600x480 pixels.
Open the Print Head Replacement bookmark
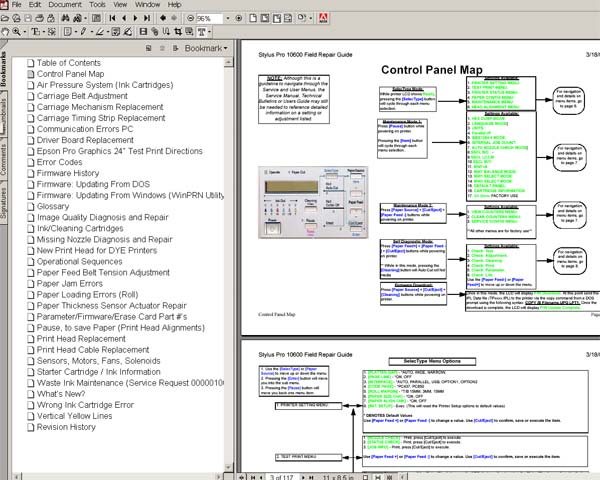(81, 339)
